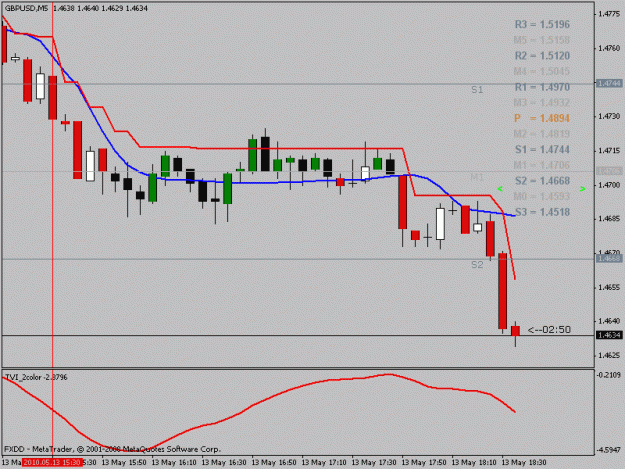Screen dimensions: 625x469
Task: Select the M4 = 1.5045 pivot label
Action: coord(541,72)
